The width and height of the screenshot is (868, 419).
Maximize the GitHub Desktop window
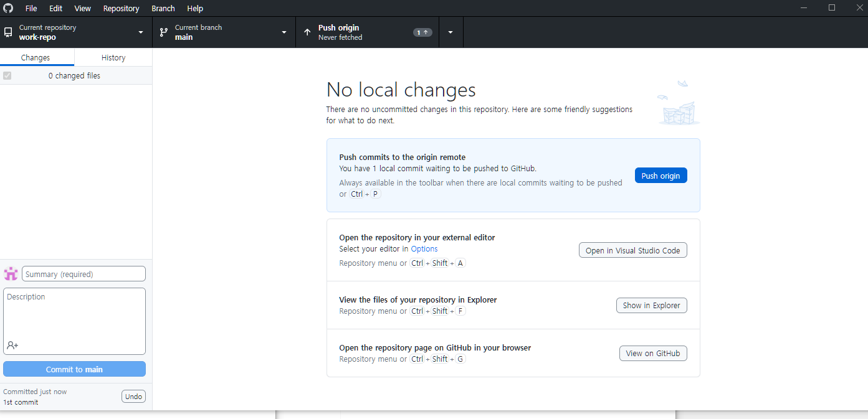pyautogui.click(x=832, y=7)
